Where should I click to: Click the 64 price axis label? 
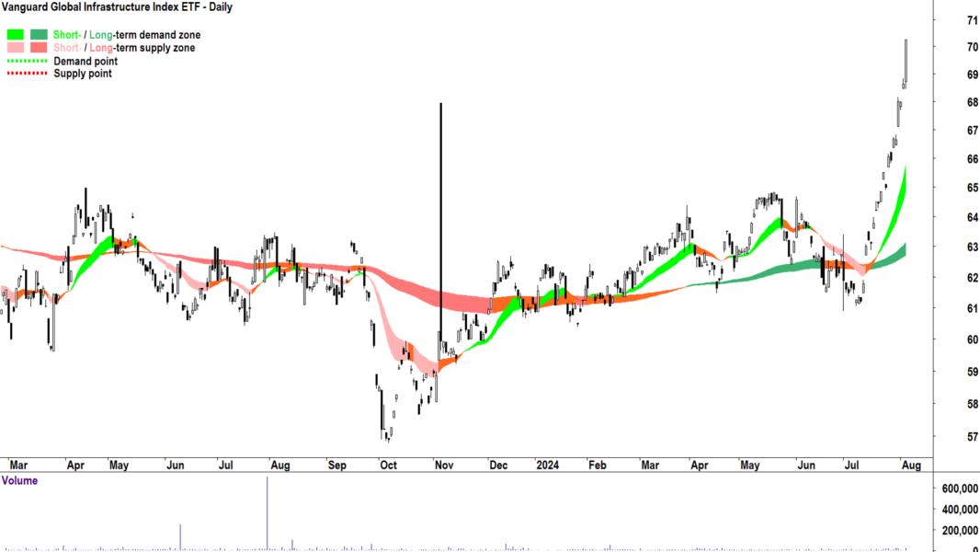pyautogui.click(x=972, y=217)
